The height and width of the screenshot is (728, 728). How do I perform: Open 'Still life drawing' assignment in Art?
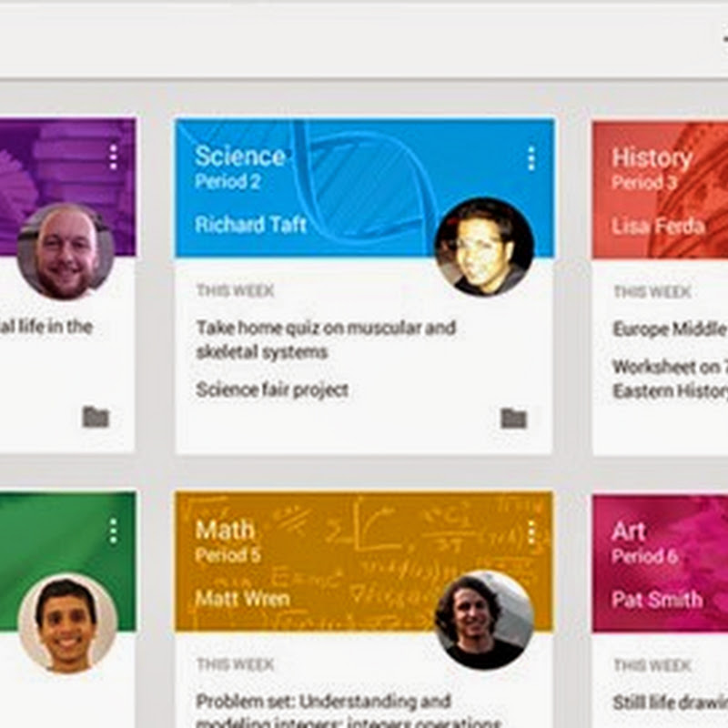click(670, 702)
